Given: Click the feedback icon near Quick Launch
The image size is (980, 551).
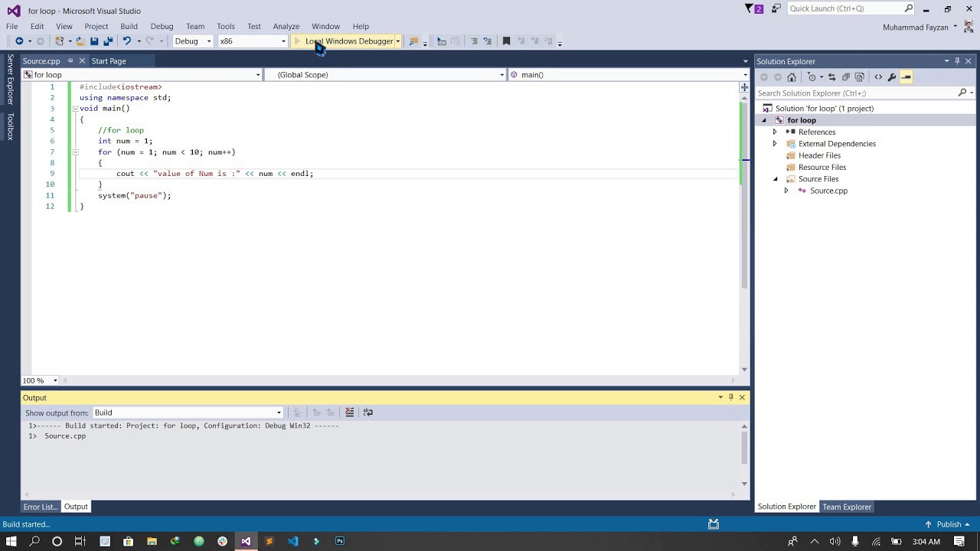Looking at the screenshot, I should (x=776, y=9).
